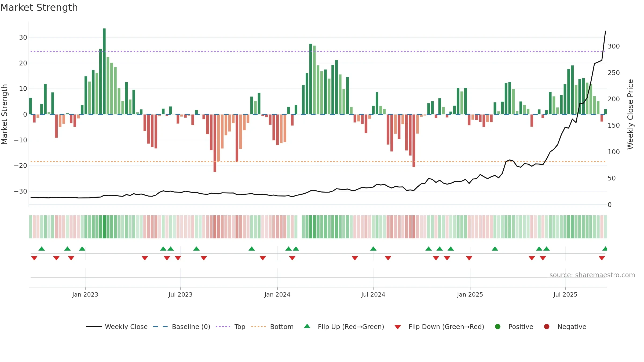The image size is (644, 362).
Task: Click the Jul 2024 date label
Action: [x=373, y=294]
